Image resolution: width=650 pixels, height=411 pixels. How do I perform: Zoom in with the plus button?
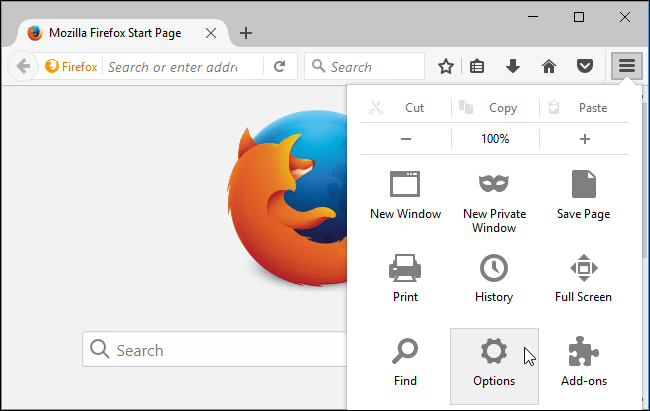[585, 139]
